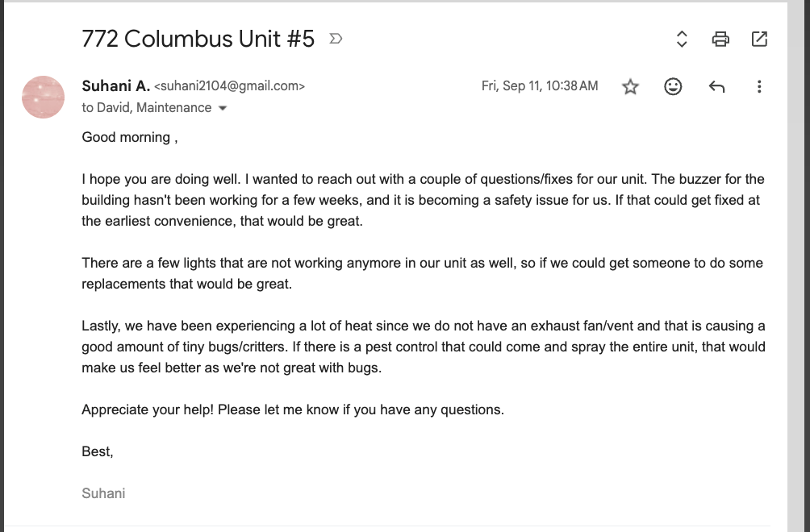Mark email as important with the subject marker
The height and width of the screenshot is (532, 810).
coord(336,39)
